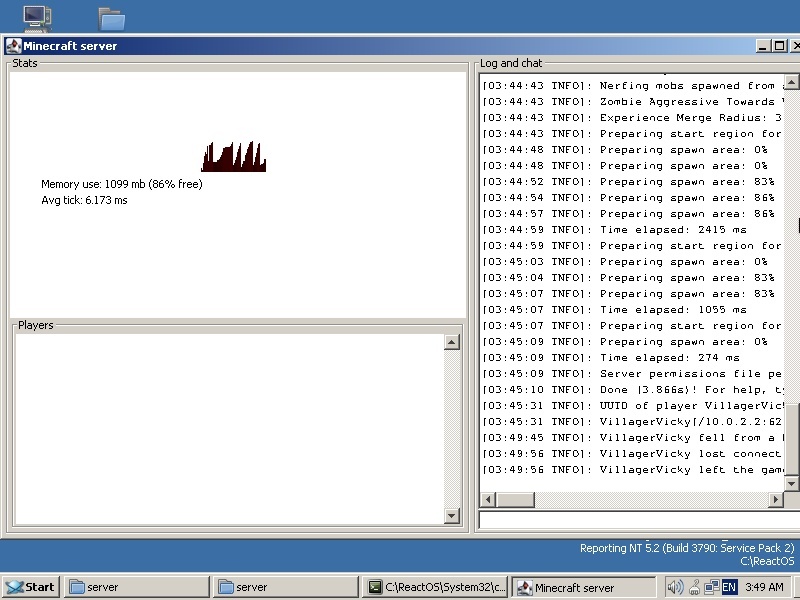The image size is (800, 600).
Task: Switch to first server folder taskbar button
Action: [x=137, y=587]
